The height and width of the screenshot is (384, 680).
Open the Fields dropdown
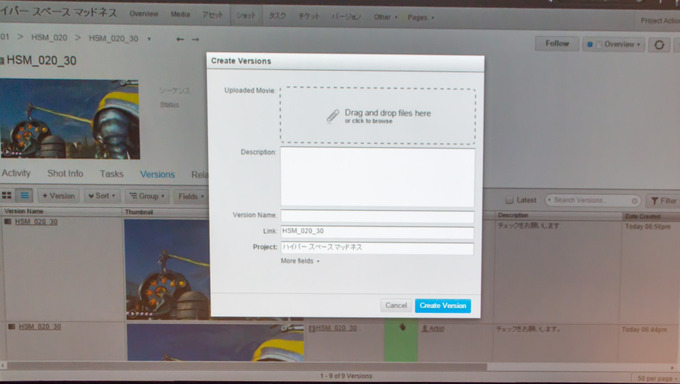pyautogui.click(x=191, y=197)
